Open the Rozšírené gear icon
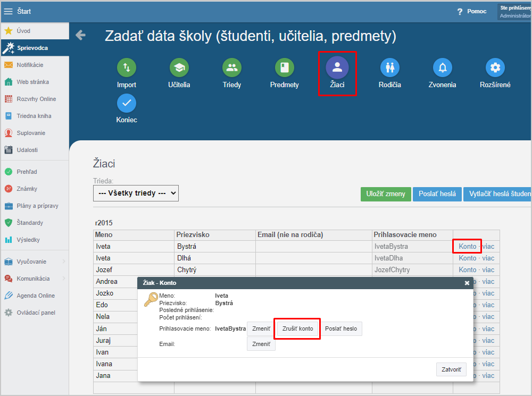 [x=495, y=68]
